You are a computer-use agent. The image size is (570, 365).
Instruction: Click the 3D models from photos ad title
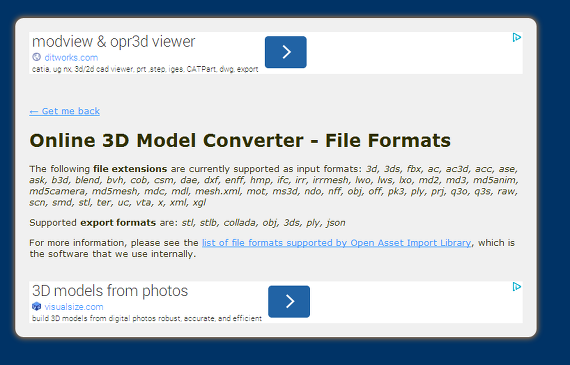tap(110, 291)
